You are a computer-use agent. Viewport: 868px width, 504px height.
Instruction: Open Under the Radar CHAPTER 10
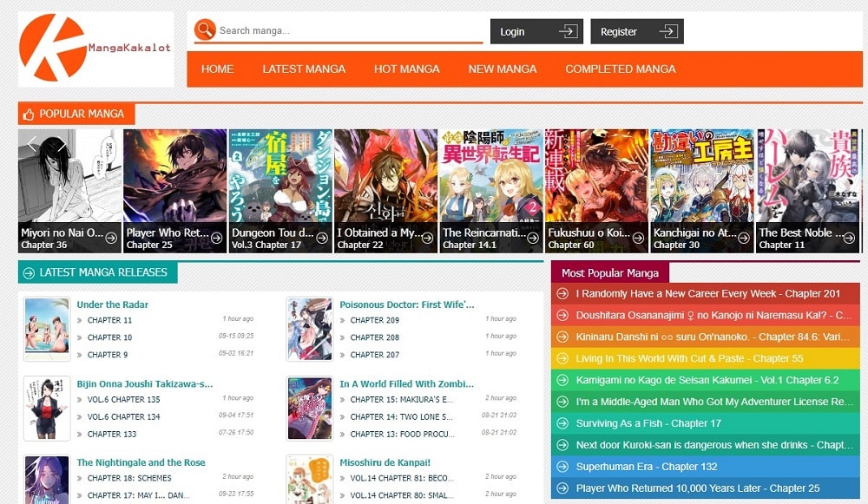click(x=109, y=337)
